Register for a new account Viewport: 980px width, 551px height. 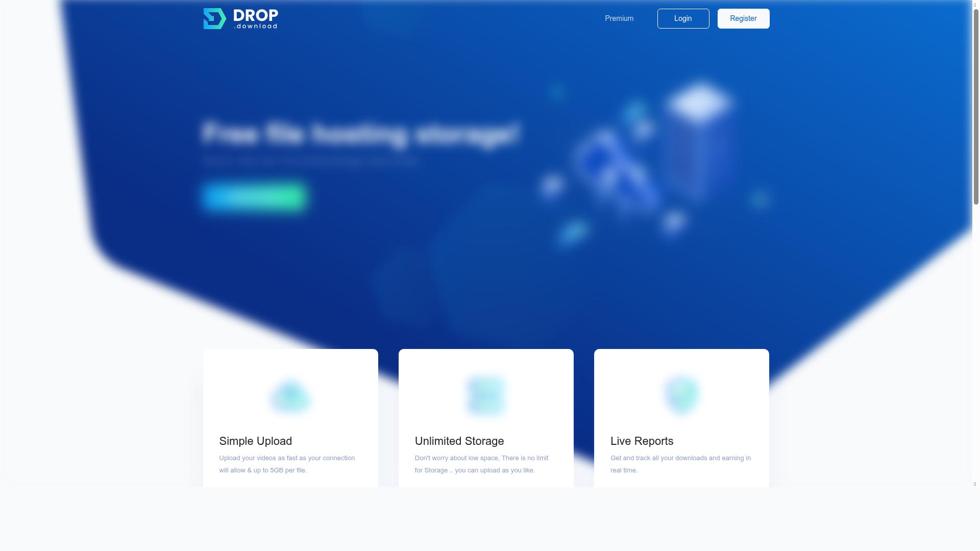click(743, 18)
